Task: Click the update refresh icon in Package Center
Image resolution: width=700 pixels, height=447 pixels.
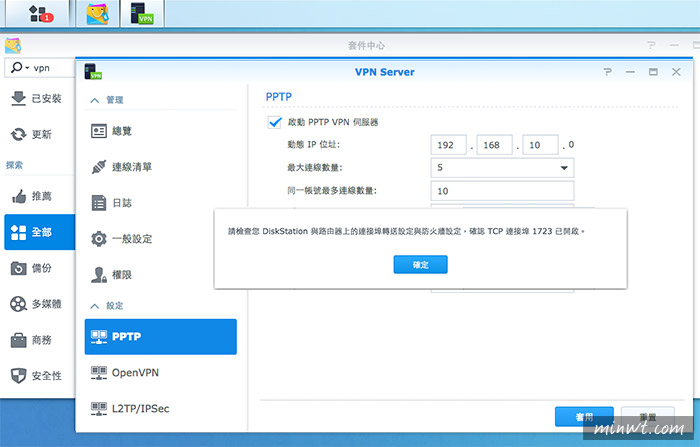Action: 18,134
